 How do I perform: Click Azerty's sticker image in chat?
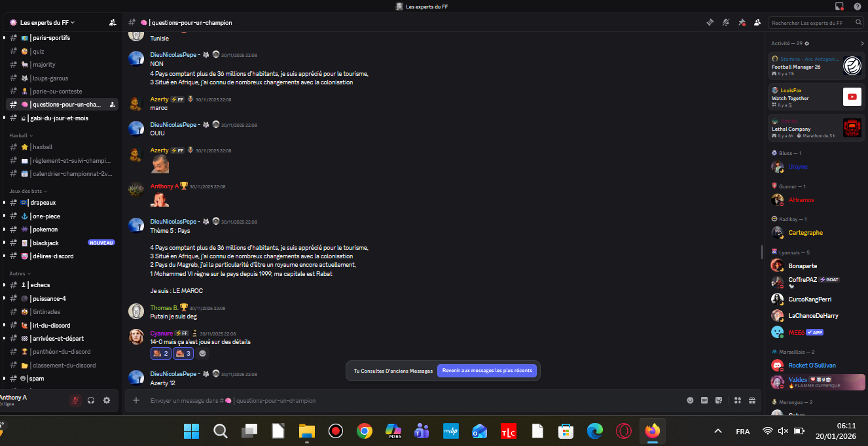(x=160, y=163)
